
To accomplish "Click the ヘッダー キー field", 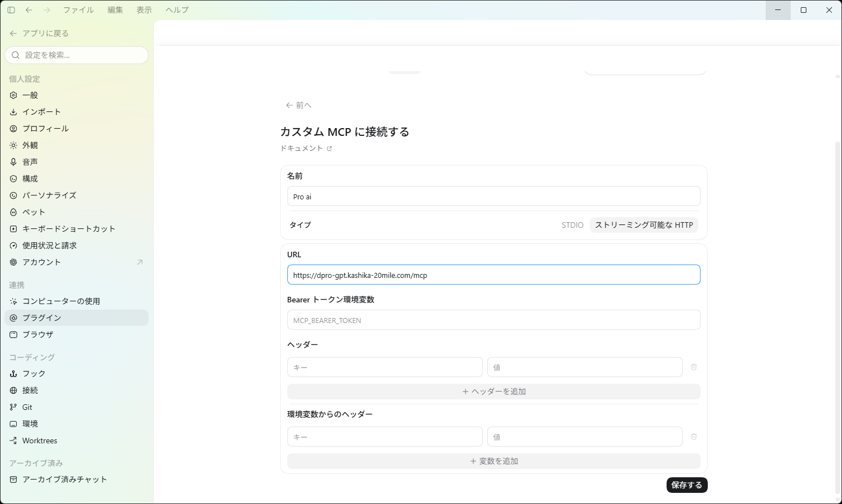I will click(385, 367).
